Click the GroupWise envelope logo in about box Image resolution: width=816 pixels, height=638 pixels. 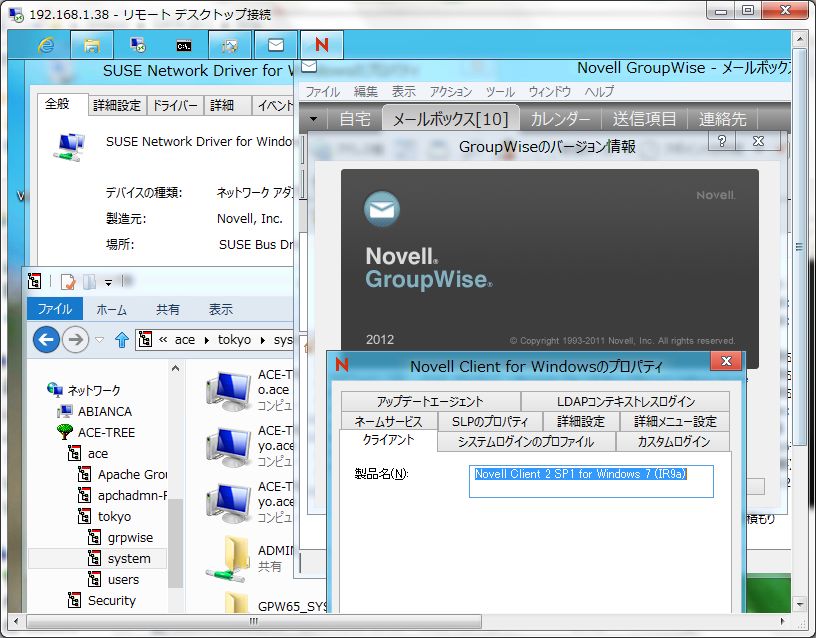coord(382,209)
